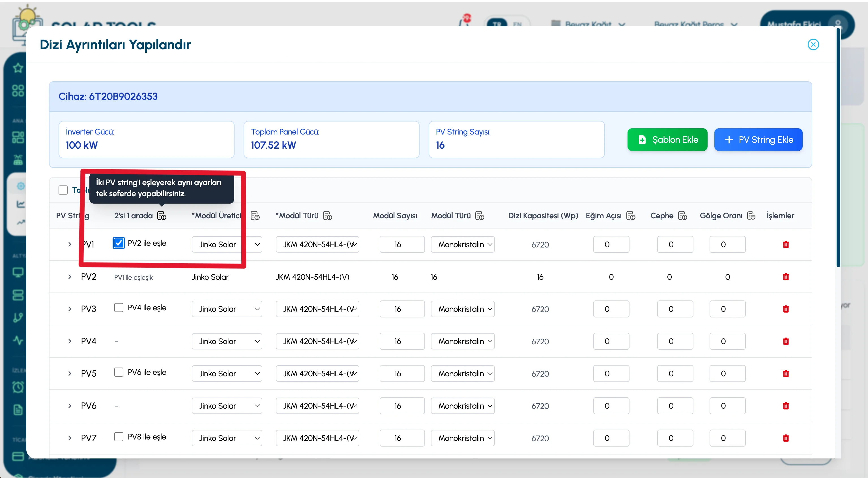Open the Jinko Solar manufacturer dropdown for PV3

tap(227, 309)
